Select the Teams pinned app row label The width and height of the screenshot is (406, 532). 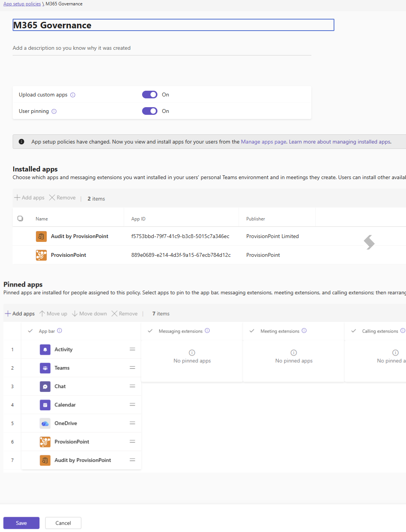(62, 368)
